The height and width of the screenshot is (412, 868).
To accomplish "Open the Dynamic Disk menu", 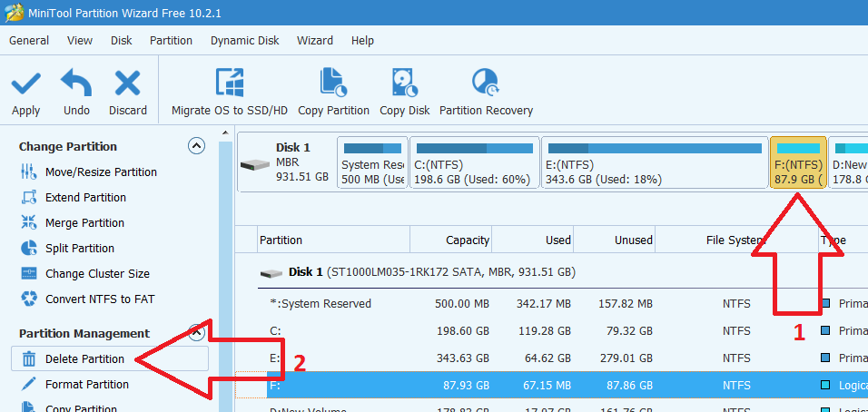I will pyautogui.click(x=244, y=40).
